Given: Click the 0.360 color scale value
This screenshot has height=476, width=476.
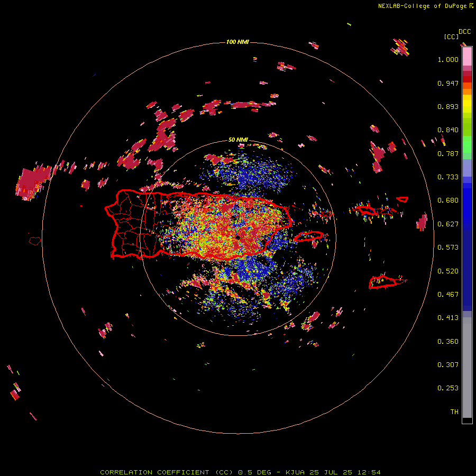Looking at the screenshot, I should point(448,342).
